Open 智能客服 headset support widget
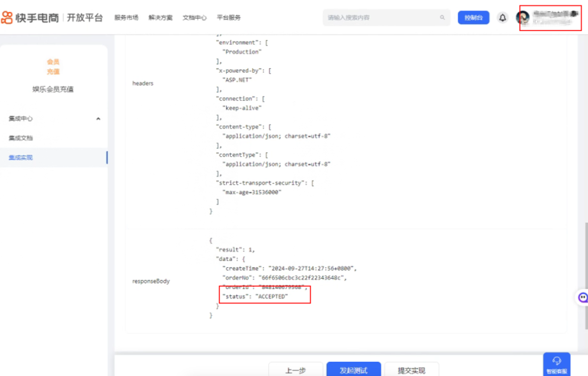The height and width of the screenshot is (376, 588). 557,364
